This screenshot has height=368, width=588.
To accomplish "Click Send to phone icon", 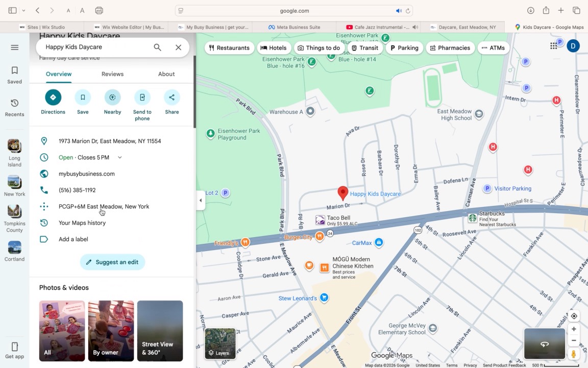I will (142, 98).
